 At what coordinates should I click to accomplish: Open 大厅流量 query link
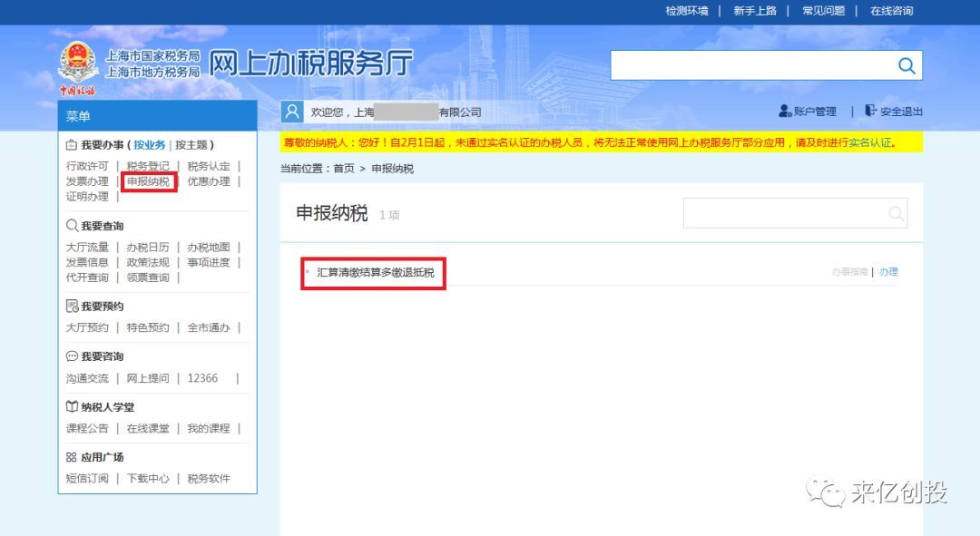pos(87,248)
